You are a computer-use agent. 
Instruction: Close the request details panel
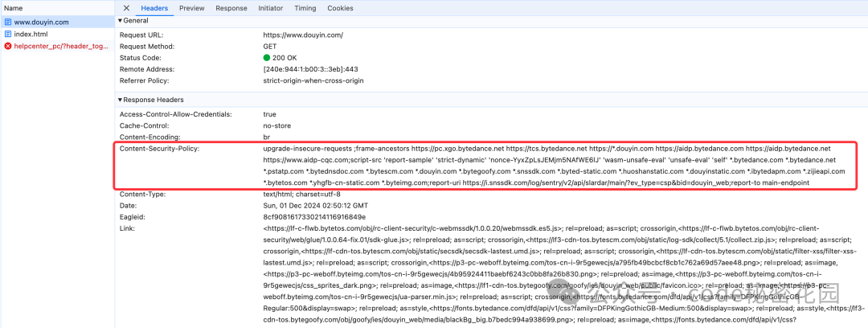[127, 8]
